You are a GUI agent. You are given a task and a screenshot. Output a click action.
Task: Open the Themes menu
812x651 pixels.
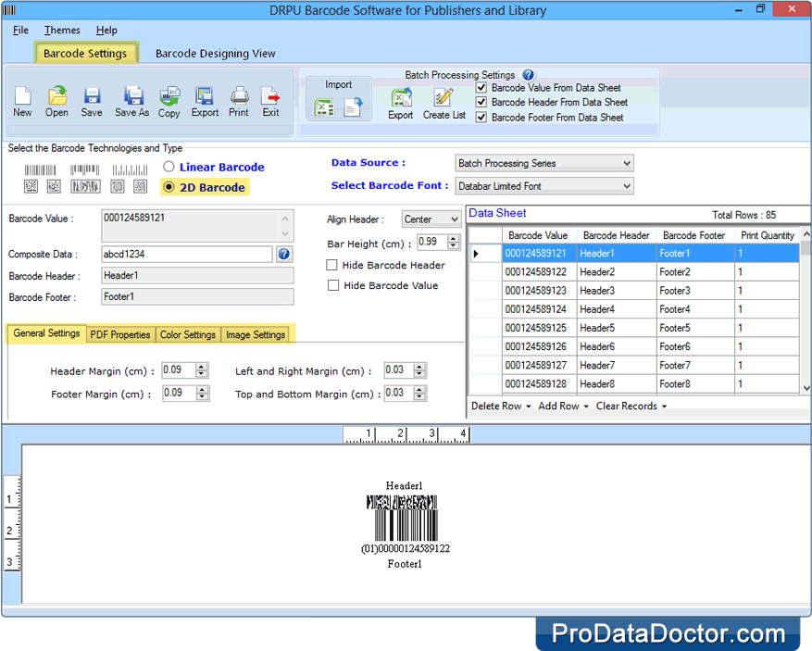pyautogui.click(x=62, y=30)
